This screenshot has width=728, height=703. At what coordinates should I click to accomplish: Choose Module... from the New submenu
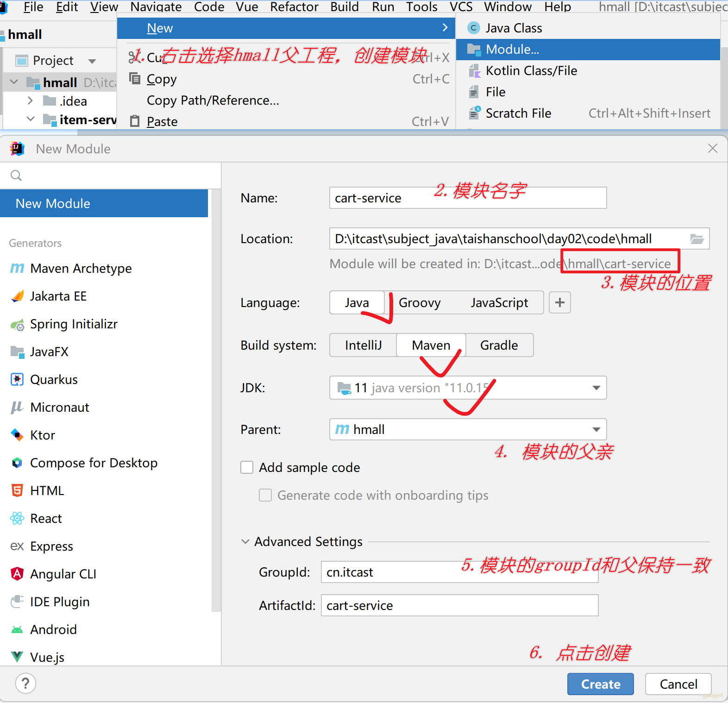click(x=588, y=50)
